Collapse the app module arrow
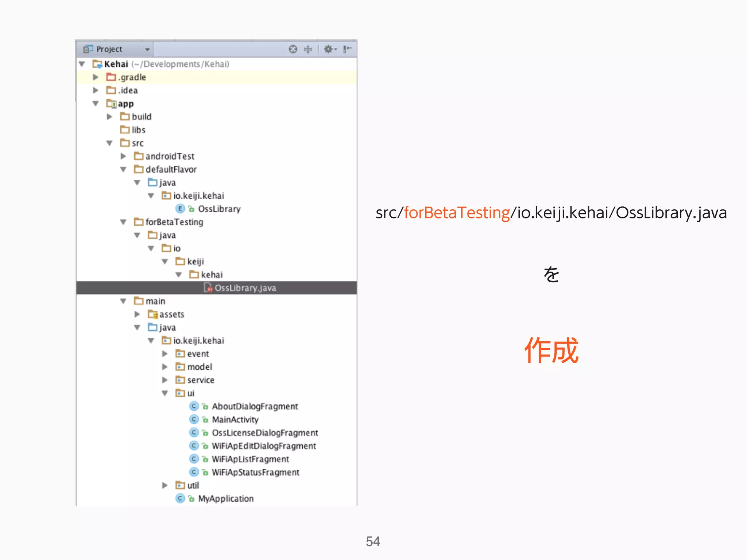The height and width of the screenshot is (560, 747). click(96, 104)
